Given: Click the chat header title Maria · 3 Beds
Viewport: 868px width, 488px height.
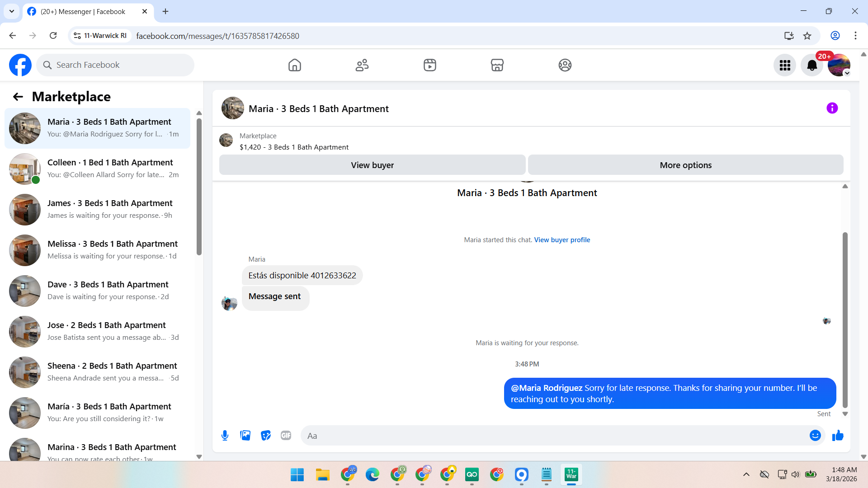Looking at the screenshot, I should pyautogui.click(x=319, y=109).
